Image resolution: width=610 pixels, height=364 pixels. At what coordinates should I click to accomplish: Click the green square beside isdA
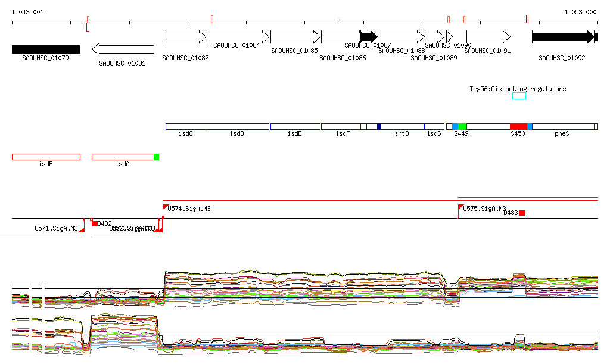tap(157, 157)
